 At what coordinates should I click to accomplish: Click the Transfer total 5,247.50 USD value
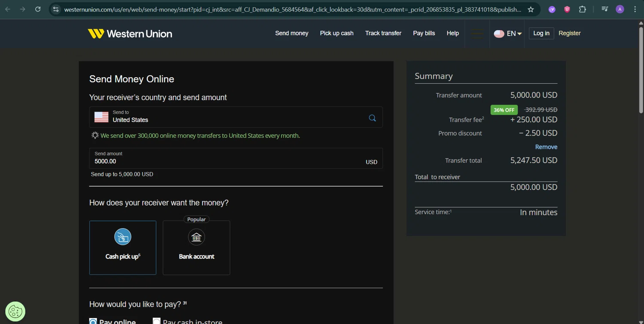534,160
